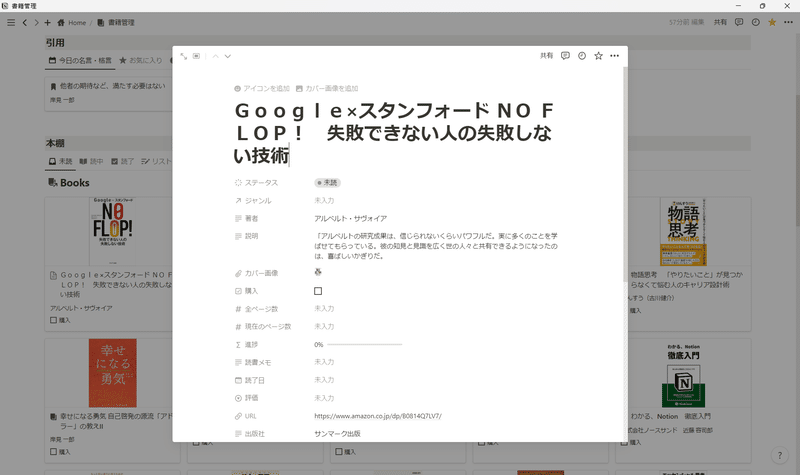Toggle the yellow favorite star in top bar
The image size is (800, 475).
pos(772,22)
